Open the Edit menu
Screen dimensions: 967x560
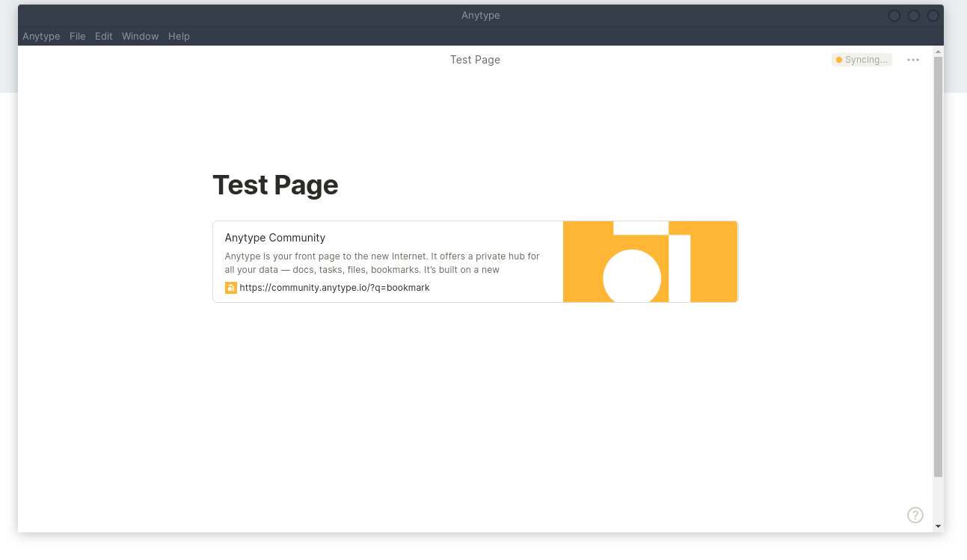104,36
